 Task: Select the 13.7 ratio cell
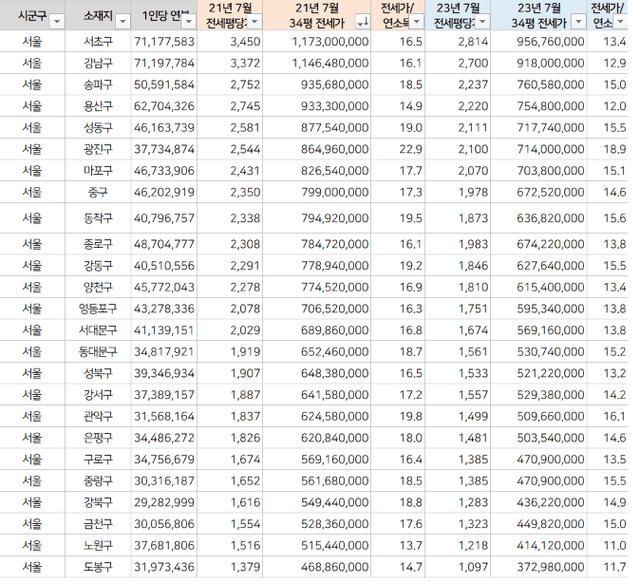click(398, 546)
